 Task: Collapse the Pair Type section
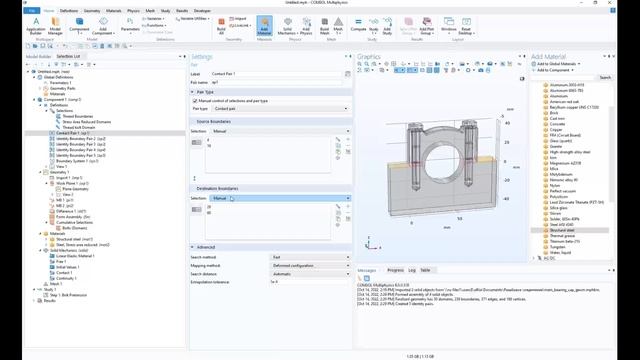pos(192,92)
